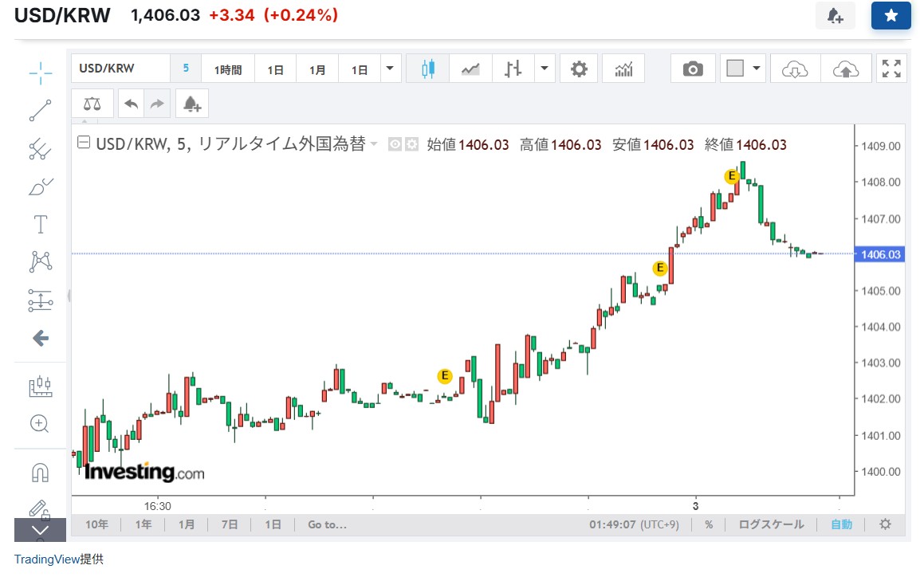The image size is (924, 577).
Task: Collapse the USD/KRW chart legend
Action: [83, 143]
